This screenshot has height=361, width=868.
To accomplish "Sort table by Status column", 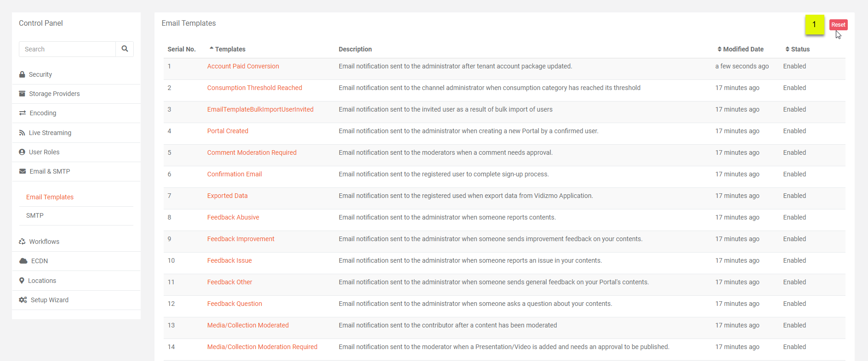I will point(799,49).
